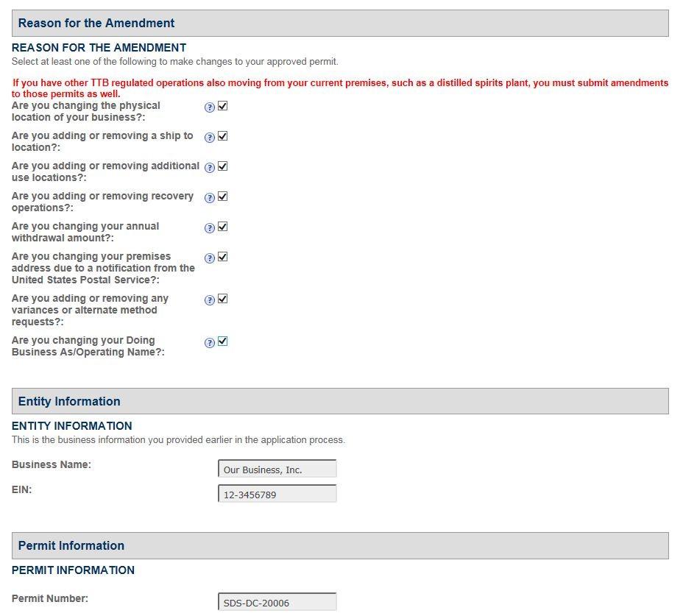Click the Business Name field
Screen dimensions: 683x616
[x=277, y=470]
